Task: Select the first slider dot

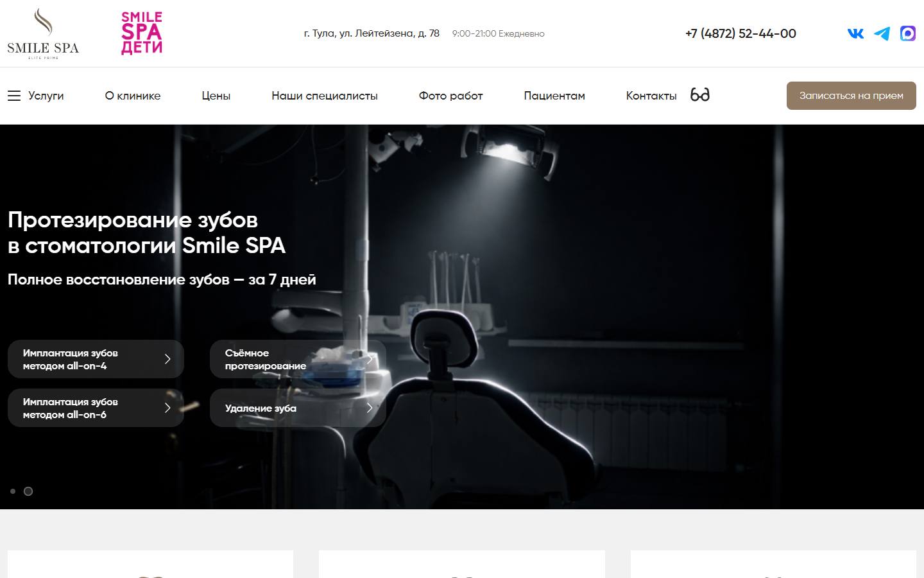Action: pyautogui.click(x=13, y=491)
